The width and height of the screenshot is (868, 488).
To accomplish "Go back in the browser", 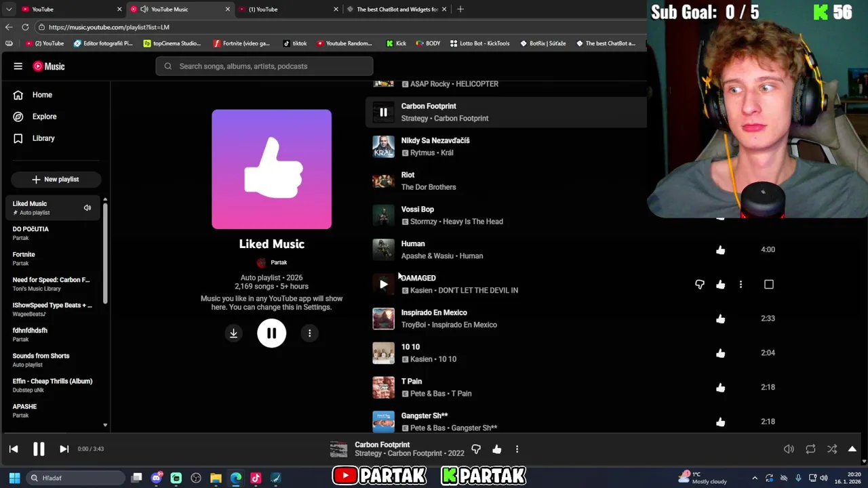I will click(8, 27).
